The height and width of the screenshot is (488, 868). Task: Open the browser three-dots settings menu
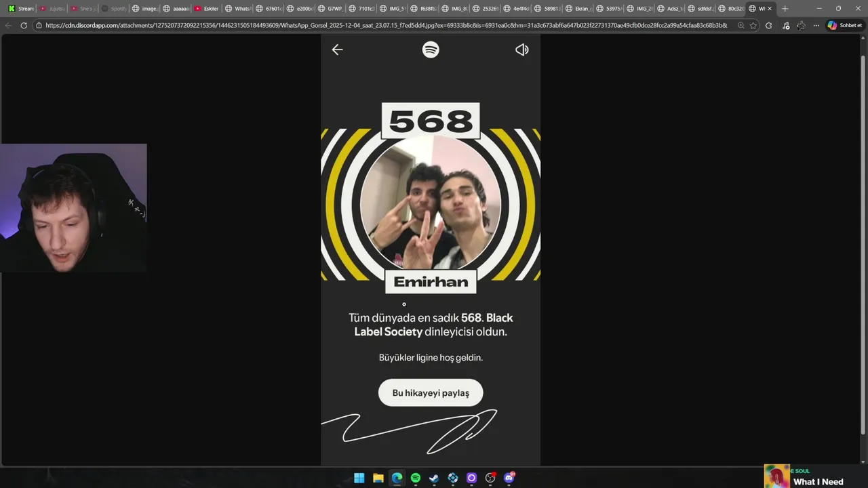pos(816,25)
